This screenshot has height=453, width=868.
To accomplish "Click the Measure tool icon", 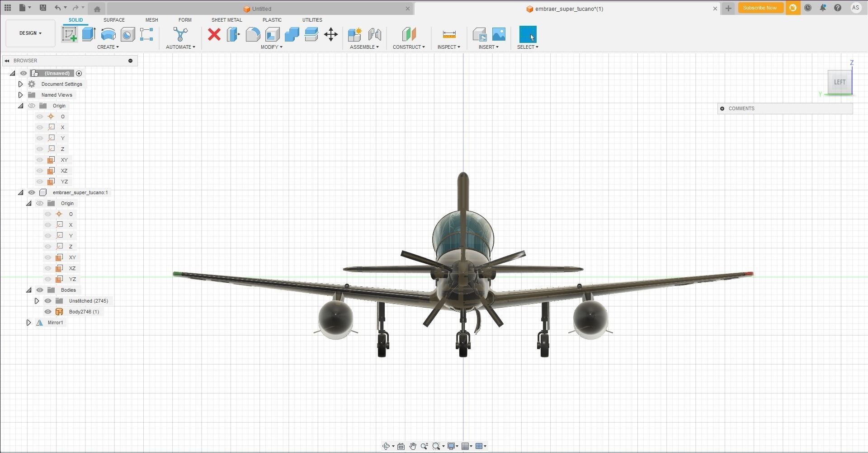I will click(x=449, y=34).
